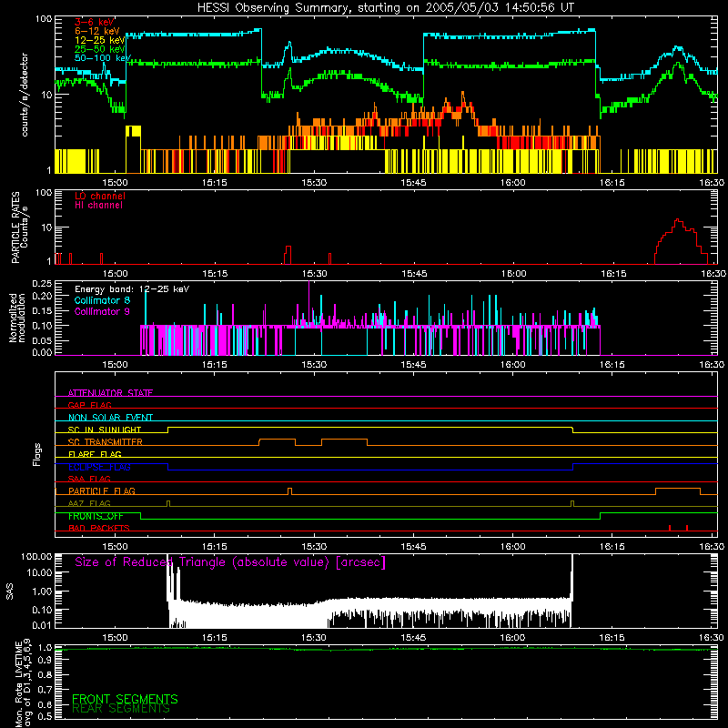728x728 pixels.
Task: Click the second AAZ FLAG pulse near 16:09
Action: [x=572, y=503]
